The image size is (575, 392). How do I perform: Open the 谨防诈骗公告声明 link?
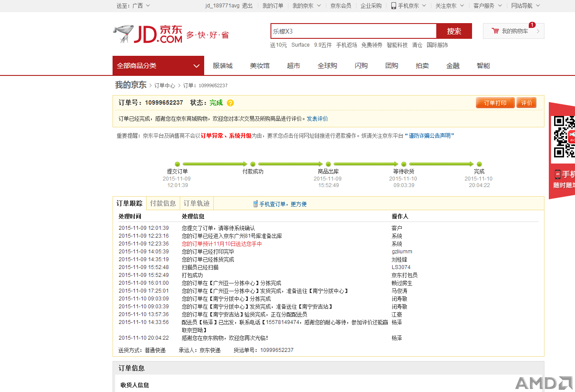[x=430, y=136]
